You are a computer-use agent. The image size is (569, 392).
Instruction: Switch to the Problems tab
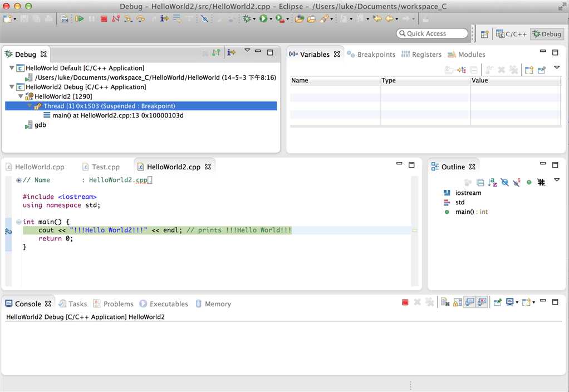pyautogui.click(x=113, y=304)
